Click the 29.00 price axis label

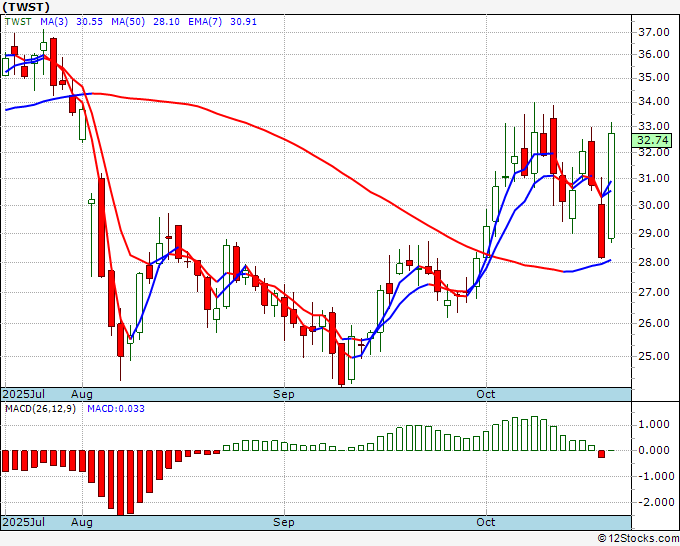(654, 233)
